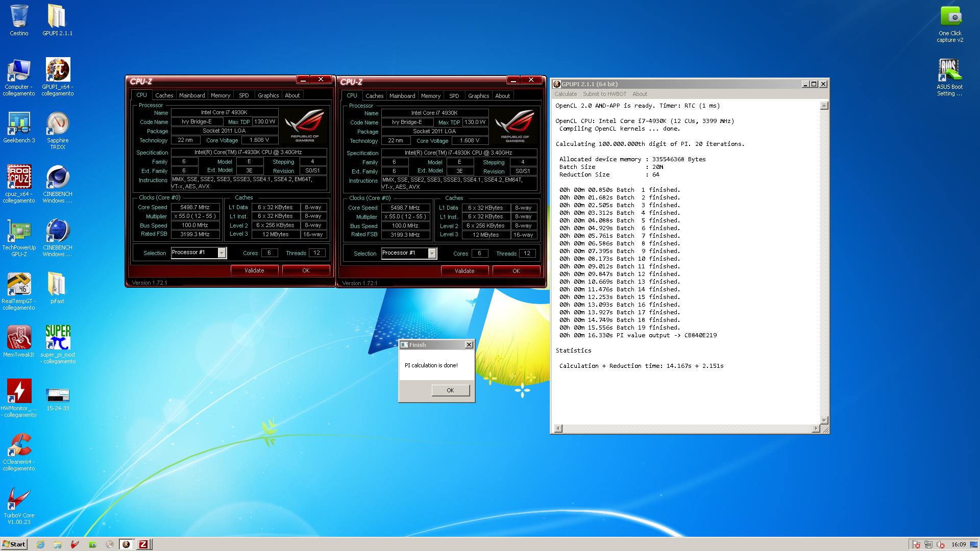Switch to Graphics tab in left CPU-Z
This screenshot has height=551, width=980.
pyautogui.click(x=268, y=95)
